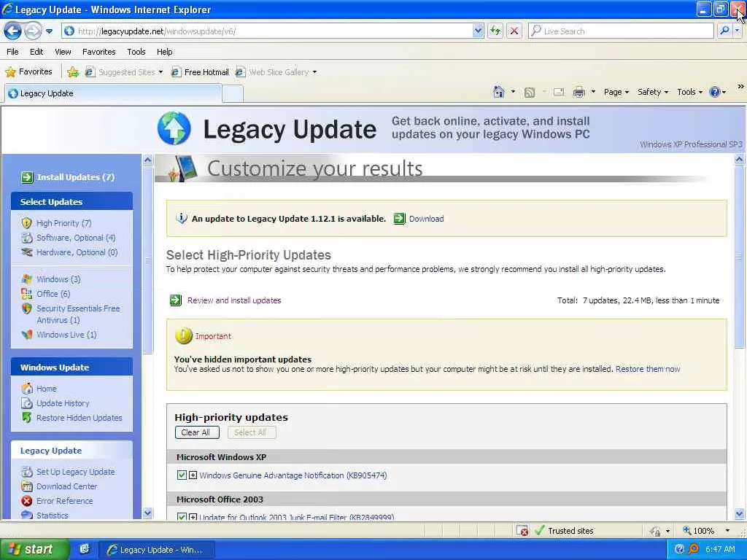This screenshot has height=560, width=747.
Task: Click inside the Live Search box
Action: [x=621, y=31]
